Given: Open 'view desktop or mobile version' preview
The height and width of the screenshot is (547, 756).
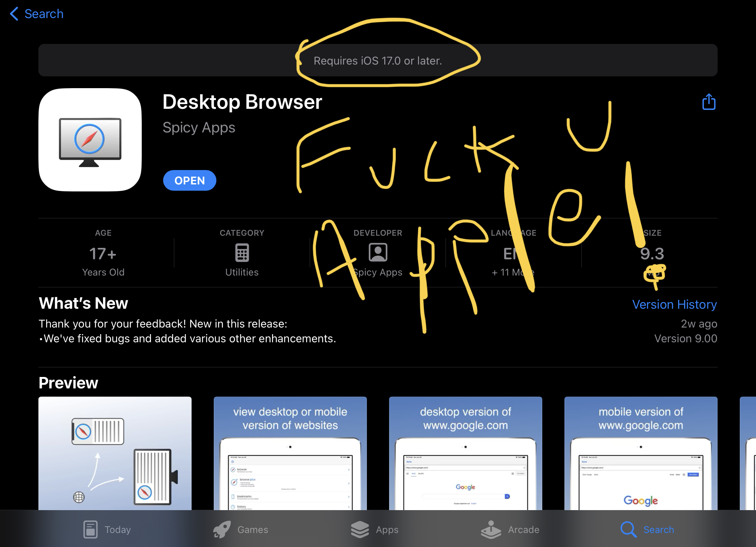Looking at the screenshot, I should [290, 453].
